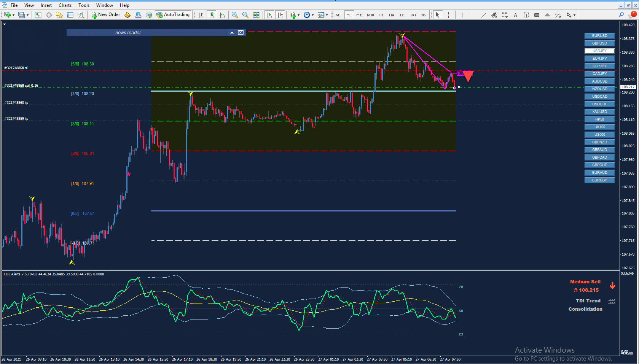Open the File menu
Image resolution: width=639 pixels, height=364 pixels.
pos(14,5)
